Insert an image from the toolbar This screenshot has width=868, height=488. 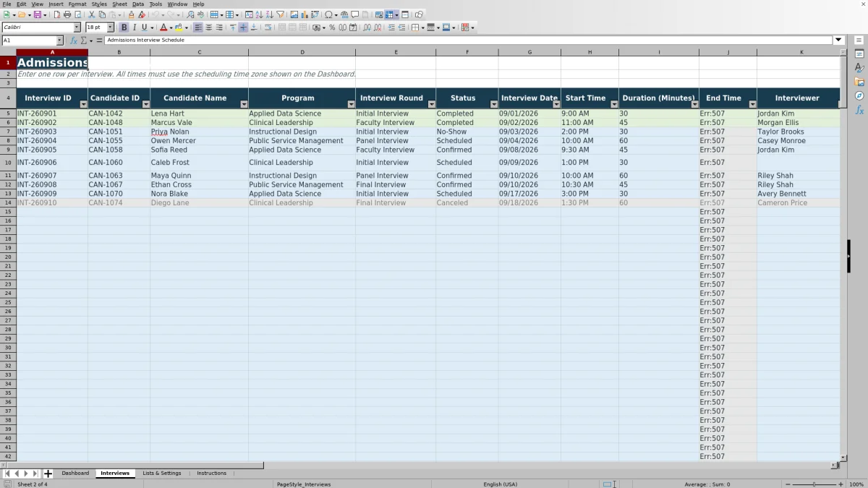pos(294,14)
